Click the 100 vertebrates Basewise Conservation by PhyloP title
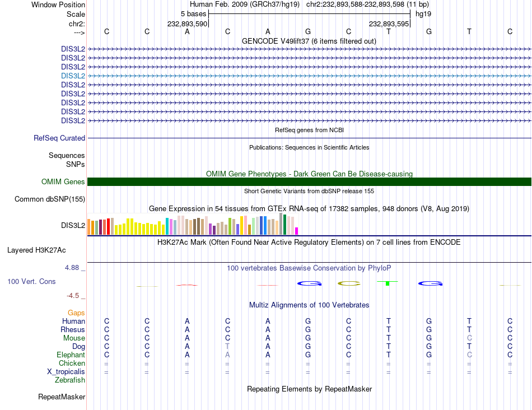This screenshot has height=410, width=532. pos(309,268)
